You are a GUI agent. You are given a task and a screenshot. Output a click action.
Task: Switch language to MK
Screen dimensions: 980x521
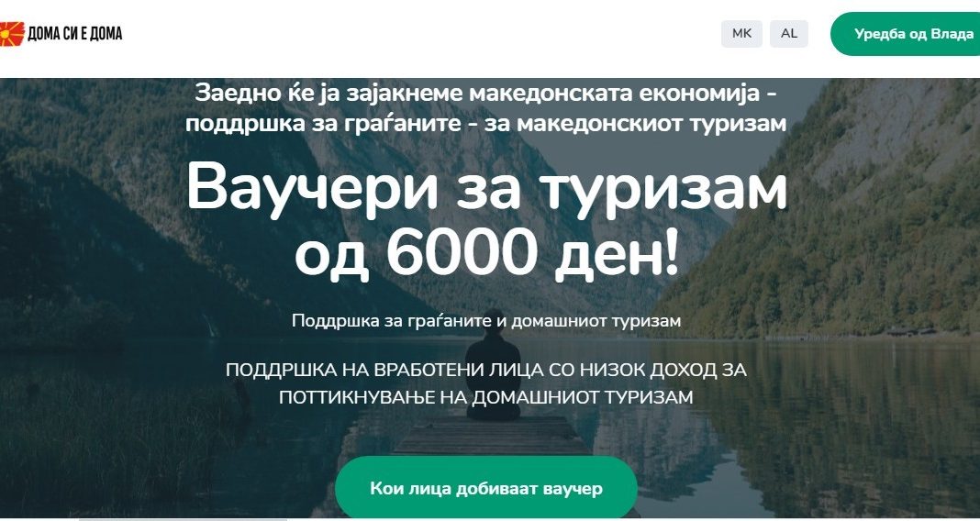coord(741,34)
